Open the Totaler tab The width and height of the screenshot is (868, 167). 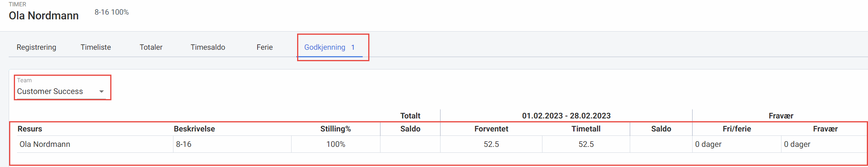pyautogui.click(x=151, y=47)
